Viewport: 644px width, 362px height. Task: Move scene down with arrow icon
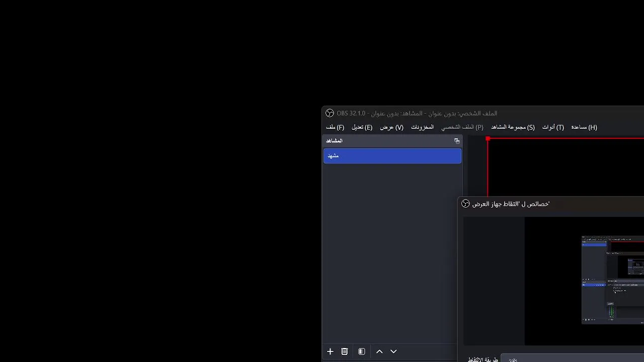(393, 351)
